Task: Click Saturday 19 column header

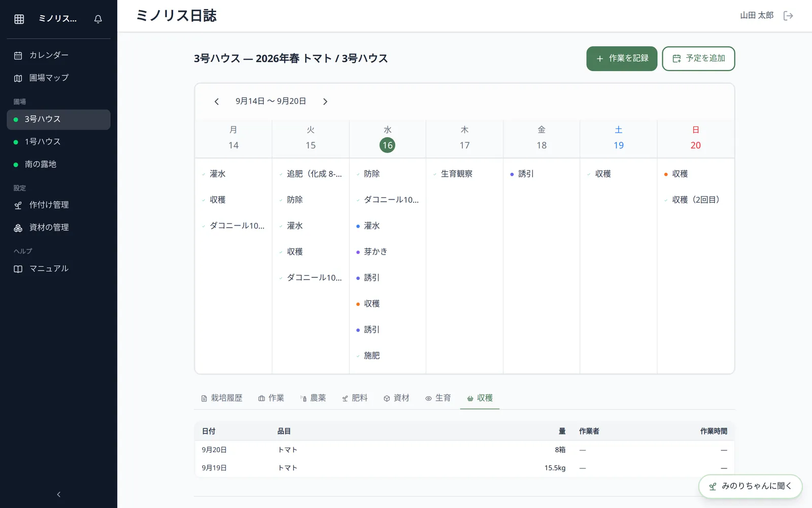Action: tap(619, 138)
